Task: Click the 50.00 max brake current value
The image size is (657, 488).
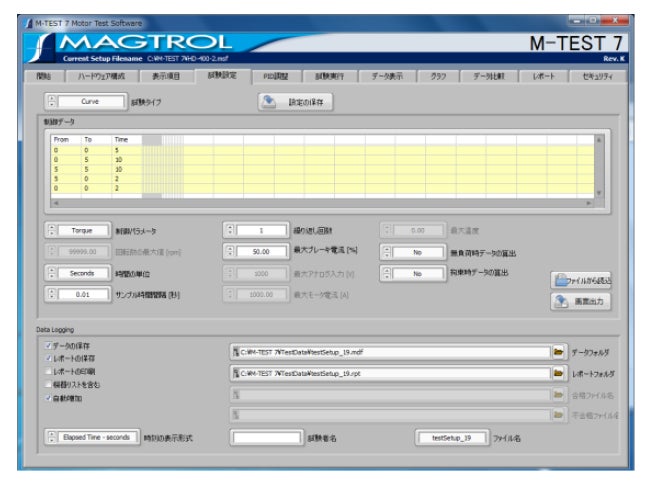Action: [261, 251]
